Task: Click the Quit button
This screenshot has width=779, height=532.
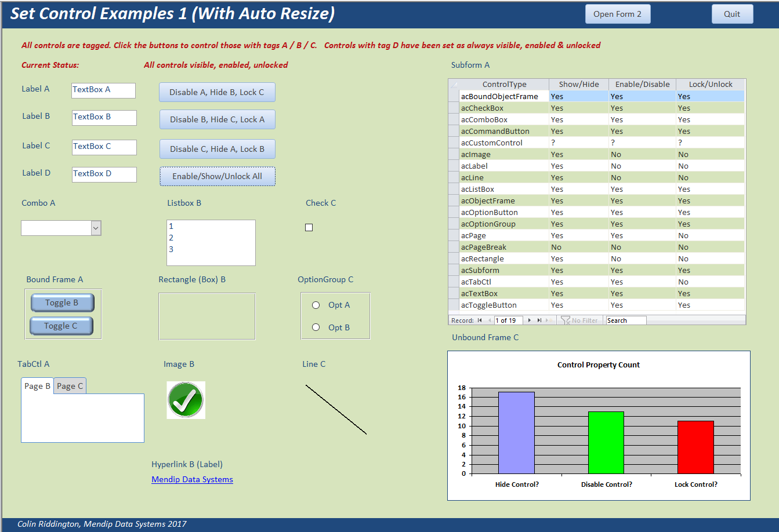Action: pyautogui.click(x=732, y=14)
